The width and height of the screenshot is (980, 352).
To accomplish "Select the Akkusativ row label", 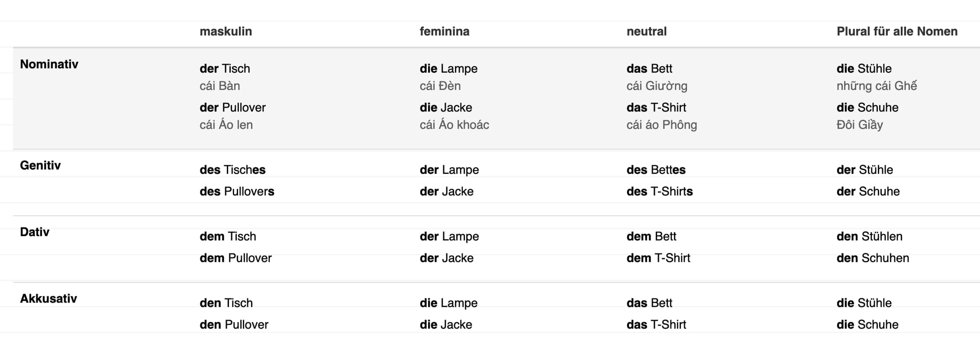I will (48, 299).
